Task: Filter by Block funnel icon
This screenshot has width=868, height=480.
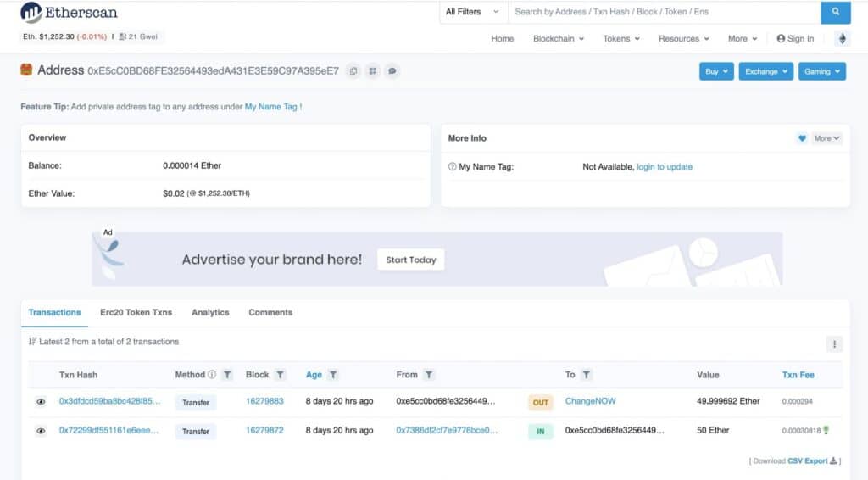Action: point(280,375)
